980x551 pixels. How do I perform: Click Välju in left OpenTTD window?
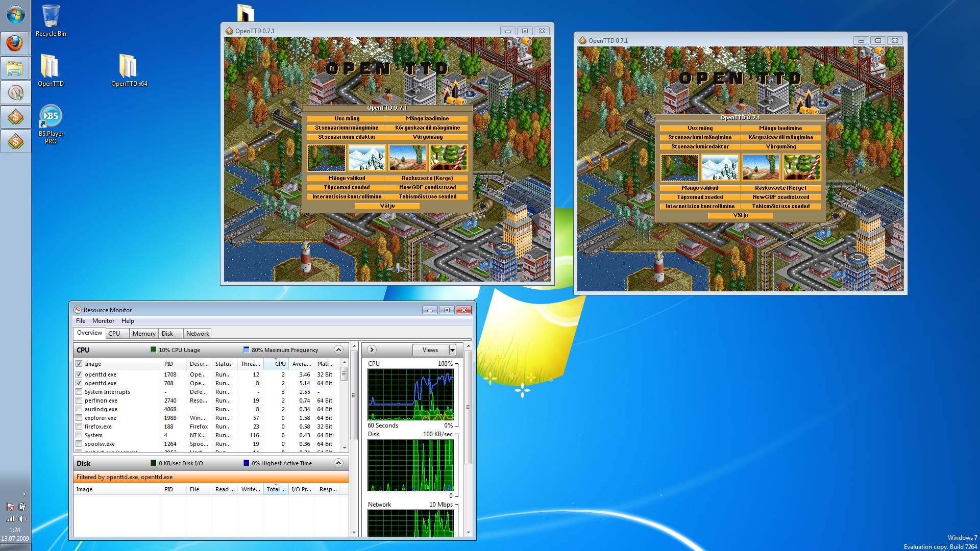coord(387,206)
